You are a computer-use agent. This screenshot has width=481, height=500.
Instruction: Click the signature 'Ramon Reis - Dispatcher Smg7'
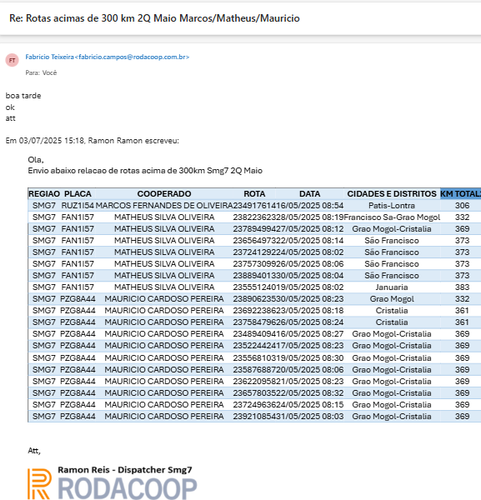click(x=125, y=470)
